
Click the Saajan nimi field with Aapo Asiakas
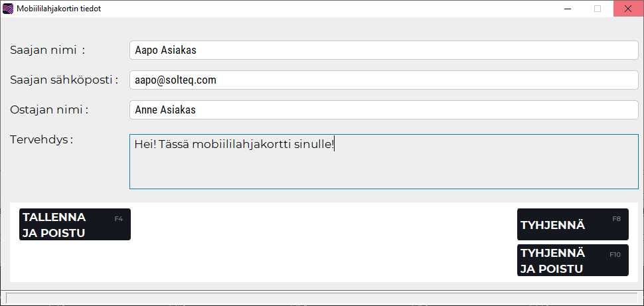pos(384,50)
